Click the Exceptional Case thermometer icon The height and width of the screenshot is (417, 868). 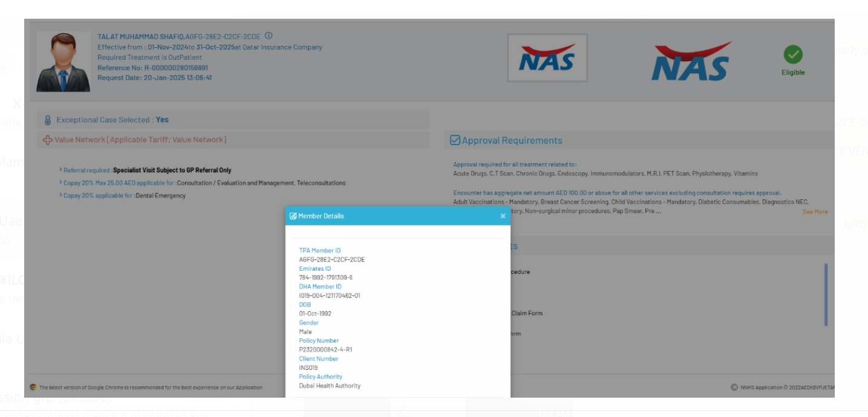48,120
